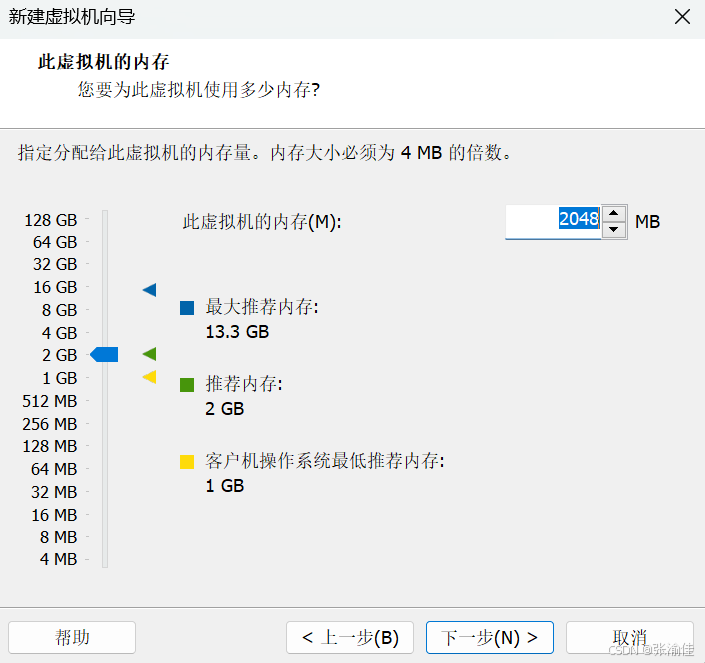Click the 取消 button
Image resolution: width=705 pixels, height=663 pixels.
click(x=630, y=637)
